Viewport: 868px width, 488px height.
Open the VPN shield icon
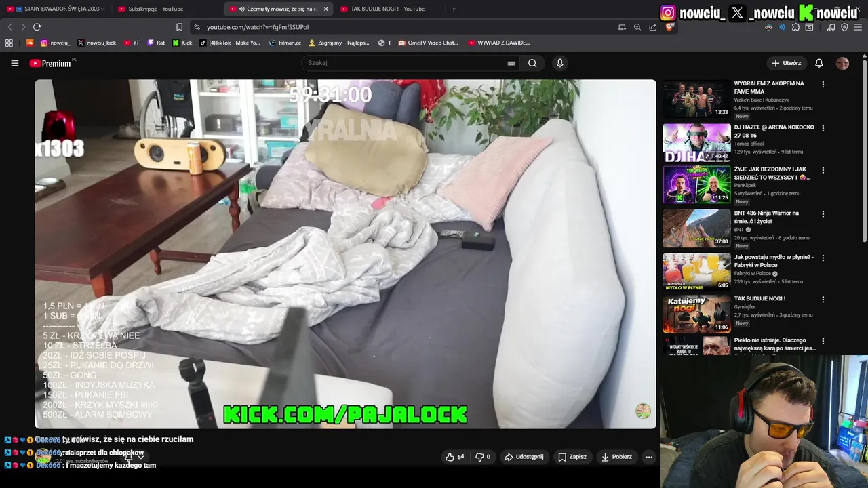pyautogui.click(x=844, y=27)
